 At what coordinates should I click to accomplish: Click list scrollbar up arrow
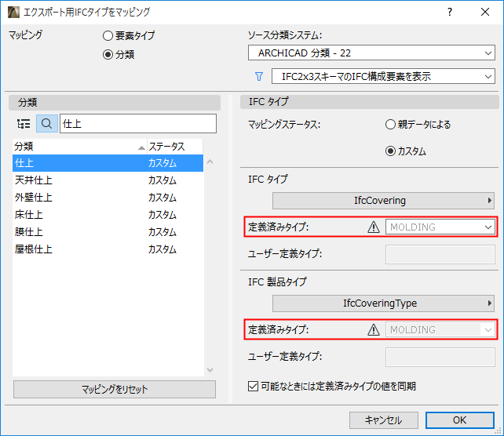click(210, 162)
